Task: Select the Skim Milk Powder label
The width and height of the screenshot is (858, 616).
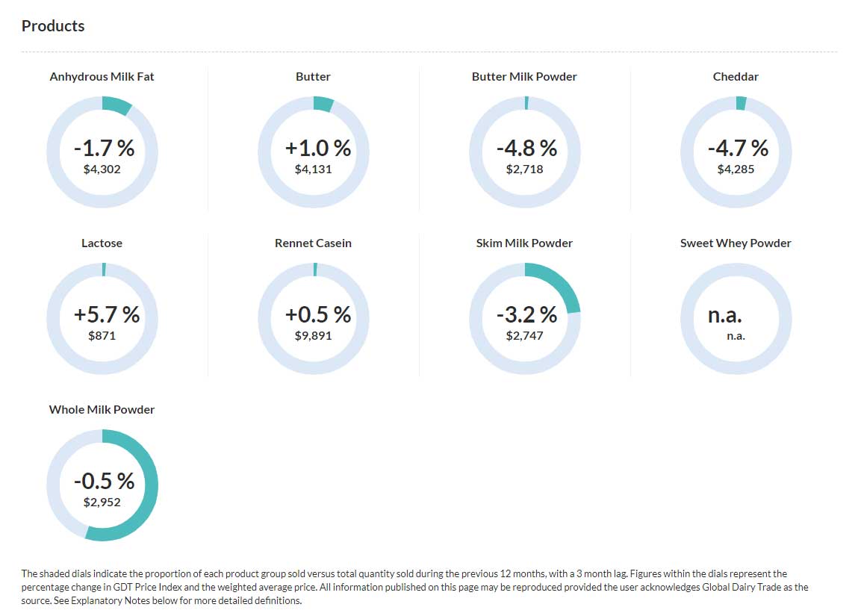Action: point(524,243)
